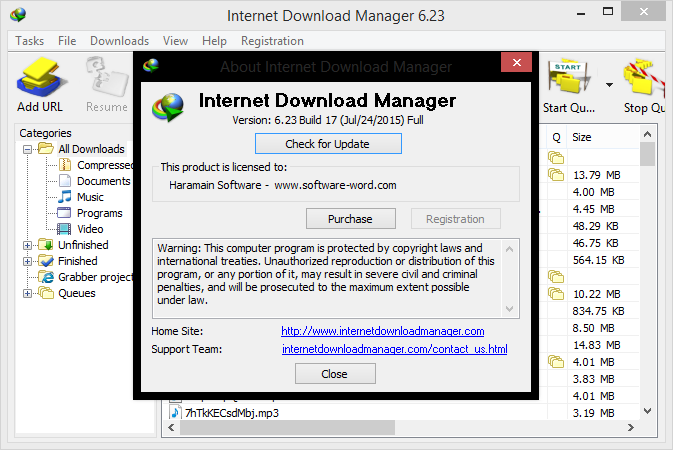The image size is (673, 450).
Task: Click the 48.29 KB size cell
Action: 596,226
